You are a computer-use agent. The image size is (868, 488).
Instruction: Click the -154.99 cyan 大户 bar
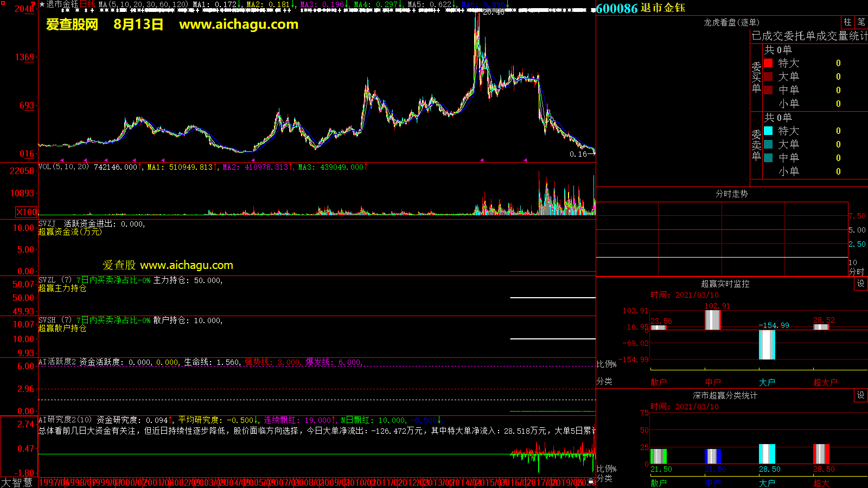point(767,344)
